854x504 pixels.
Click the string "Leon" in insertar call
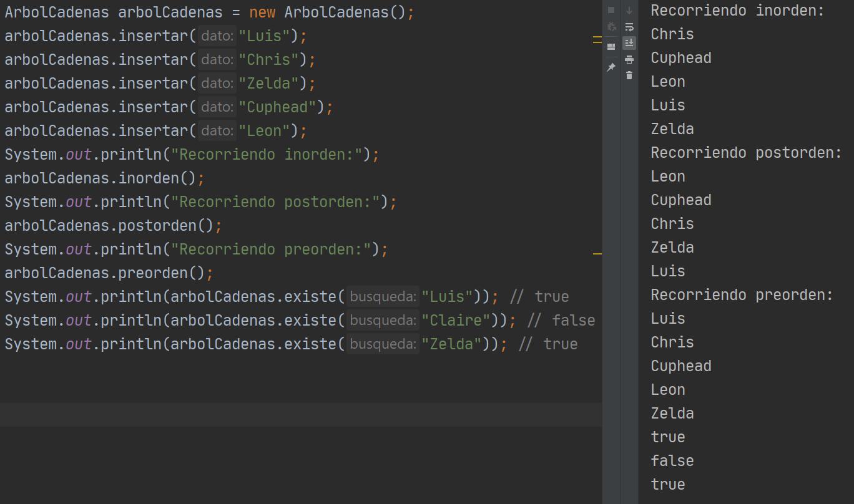click(265, 131)
